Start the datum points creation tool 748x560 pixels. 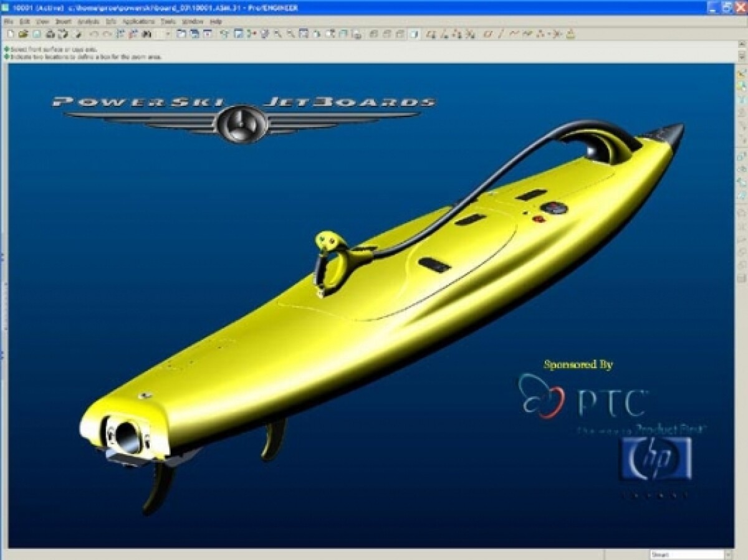(x=541, y=34)
